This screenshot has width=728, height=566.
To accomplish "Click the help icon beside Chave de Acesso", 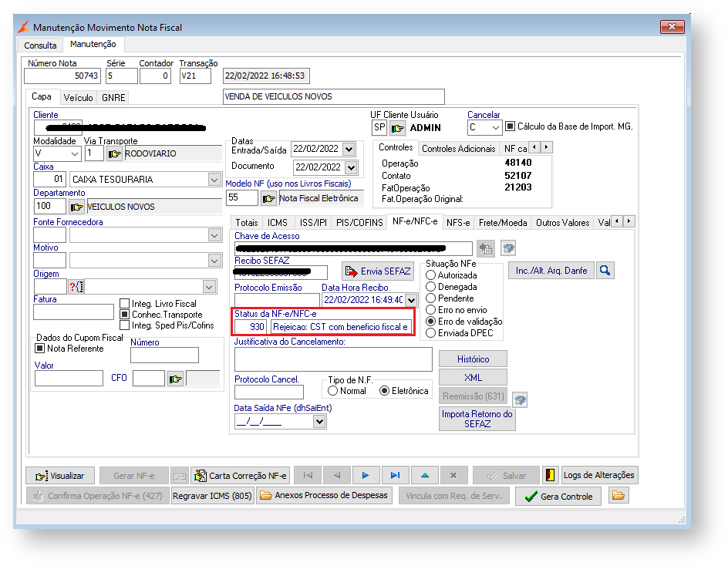I will [x=508, y=248].
